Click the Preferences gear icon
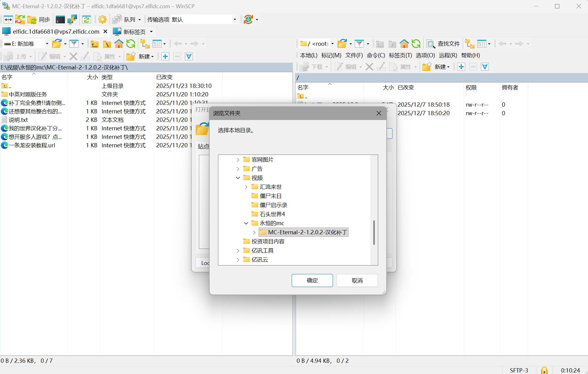The image size is (588, 374). [x=102, y=20]
